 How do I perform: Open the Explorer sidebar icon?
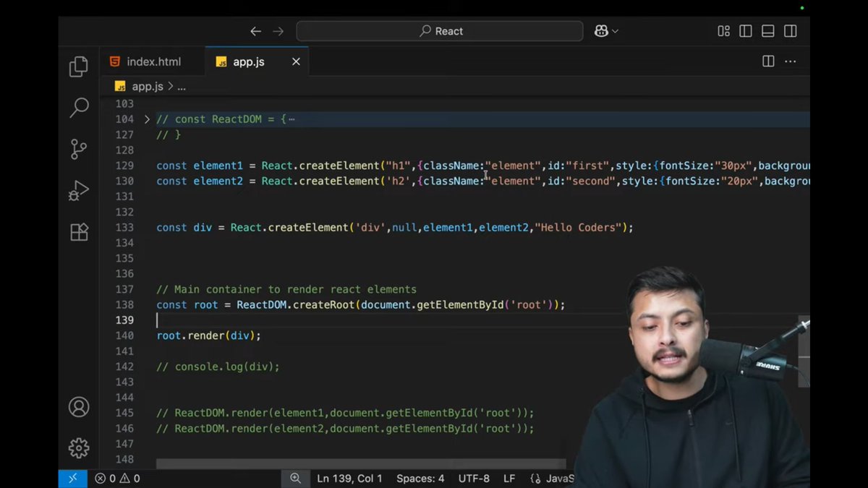coord(79,66)
